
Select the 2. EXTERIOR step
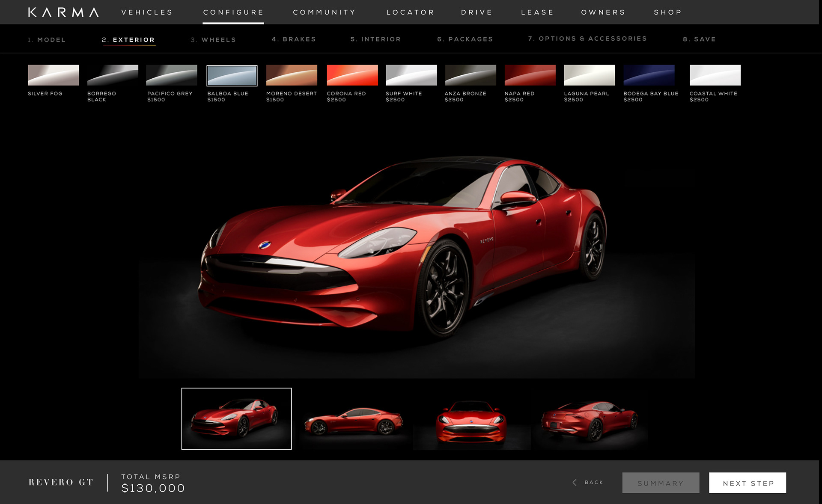click(128, 40)
